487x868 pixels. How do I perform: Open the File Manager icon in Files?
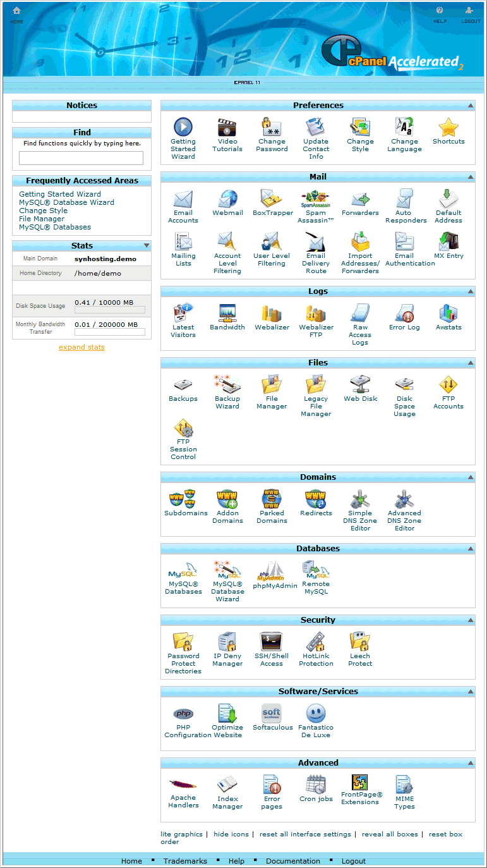point(272,384)
